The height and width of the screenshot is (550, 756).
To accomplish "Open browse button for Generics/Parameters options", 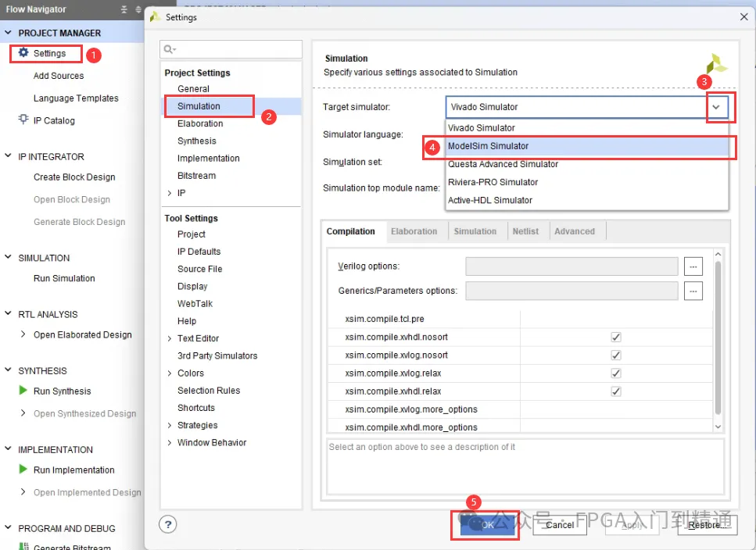I will [693, 291].
